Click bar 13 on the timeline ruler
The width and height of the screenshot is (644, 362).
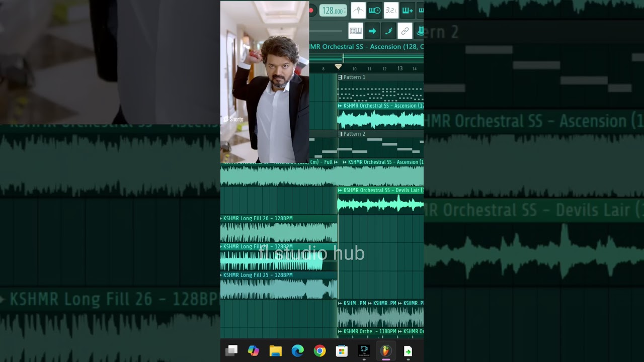[x=399, y=68]
